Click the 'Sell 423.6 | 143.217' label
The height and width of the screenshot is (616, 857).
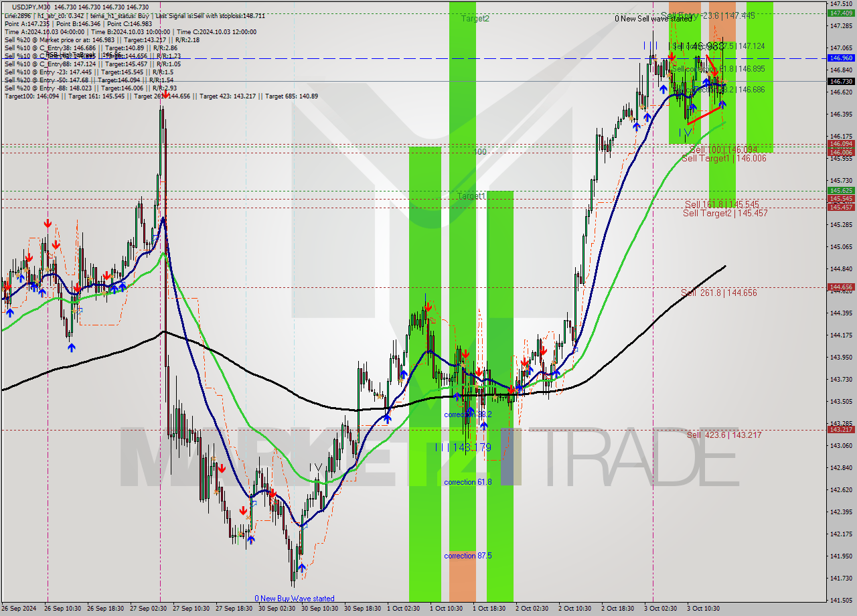pyautogui.click(x=724, y=435)
